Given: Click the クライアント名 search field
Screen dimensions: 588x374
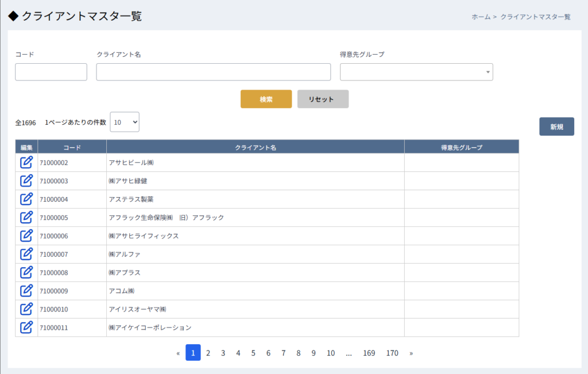Looking at the screenshot, I should pos(214,72).
